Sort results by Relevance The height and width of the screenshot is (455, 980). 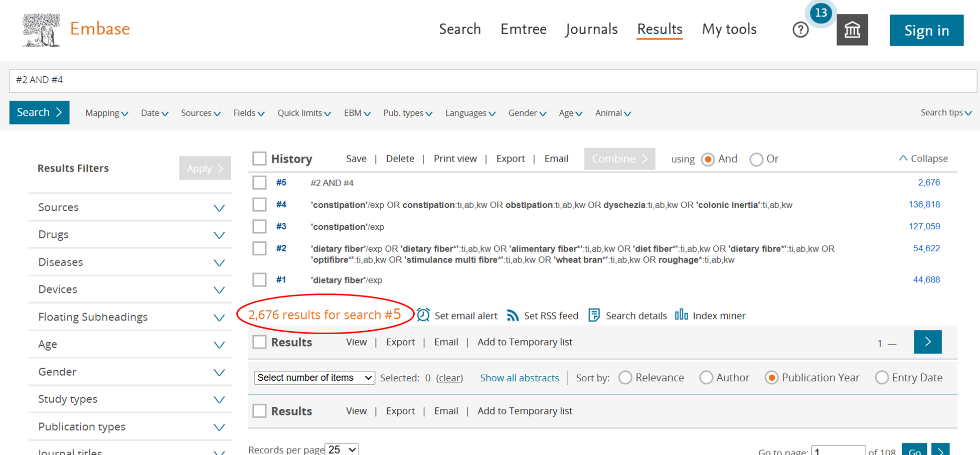625,378
